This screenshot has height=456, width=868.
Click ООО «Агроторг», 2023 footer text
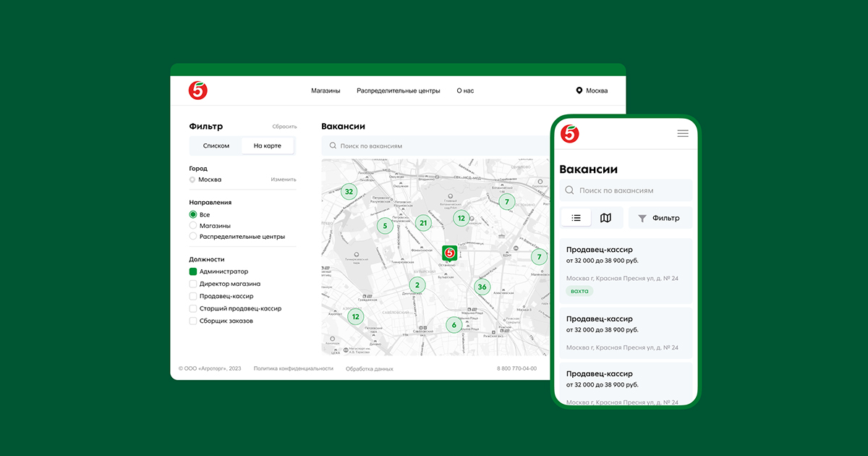[210, 368]
